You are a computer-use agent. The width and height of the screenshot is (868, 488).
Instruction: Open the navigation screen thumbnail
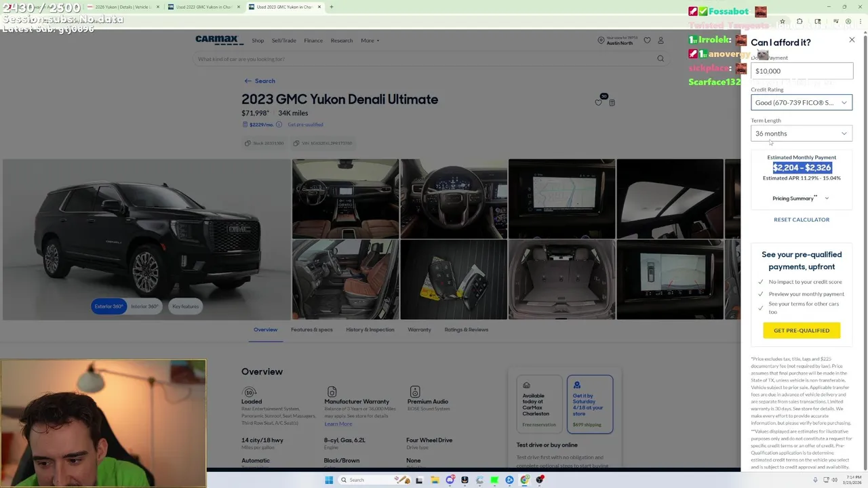(562, 199)
